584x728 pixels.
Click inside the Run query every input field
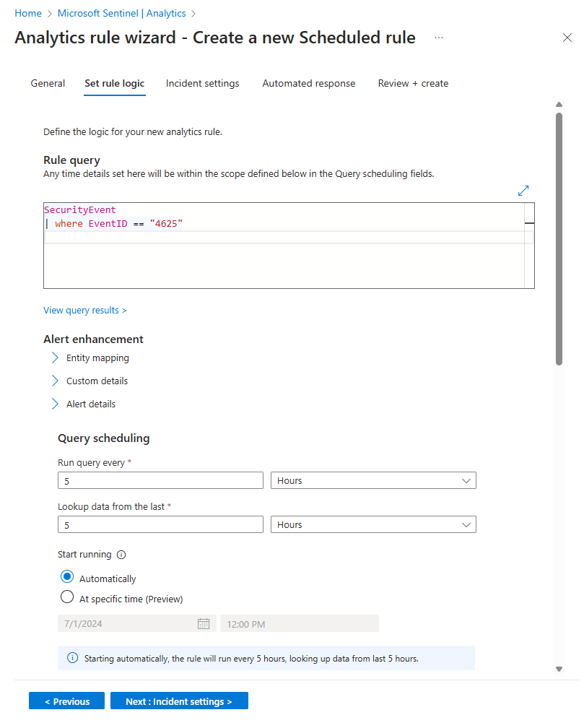point(160,480)
